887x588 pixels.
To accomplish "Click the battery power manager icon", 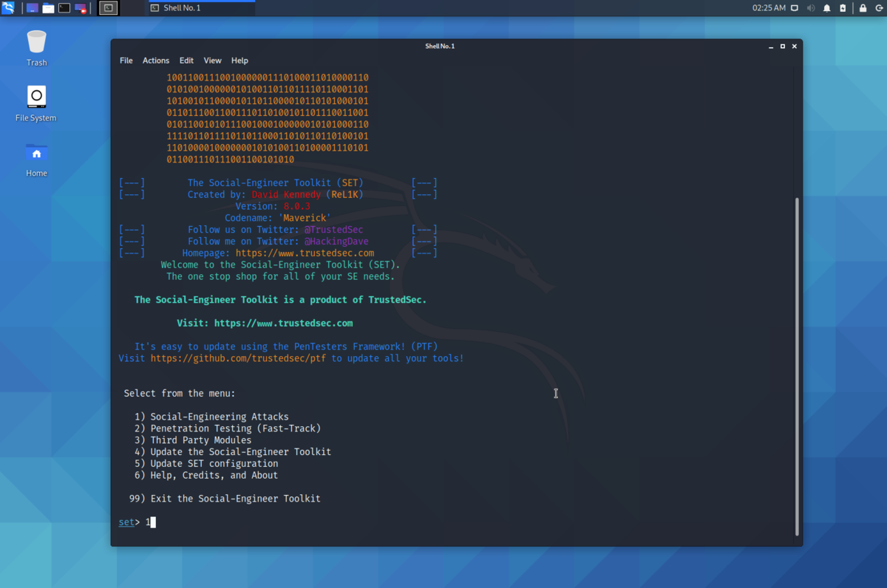I will click(x=843, y=8).
